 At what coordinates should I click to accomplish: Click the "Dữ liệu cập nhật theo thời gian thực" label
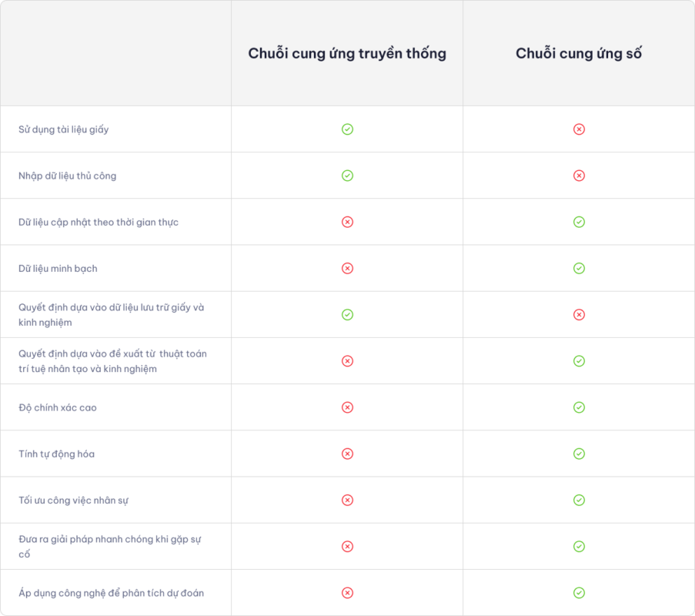click(x=99, y=222)
